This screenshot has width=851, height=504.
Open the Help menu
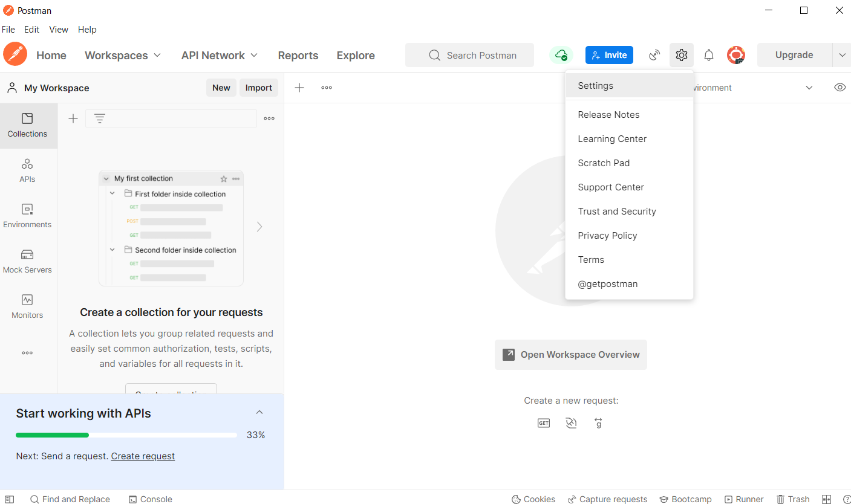(87, 29)
